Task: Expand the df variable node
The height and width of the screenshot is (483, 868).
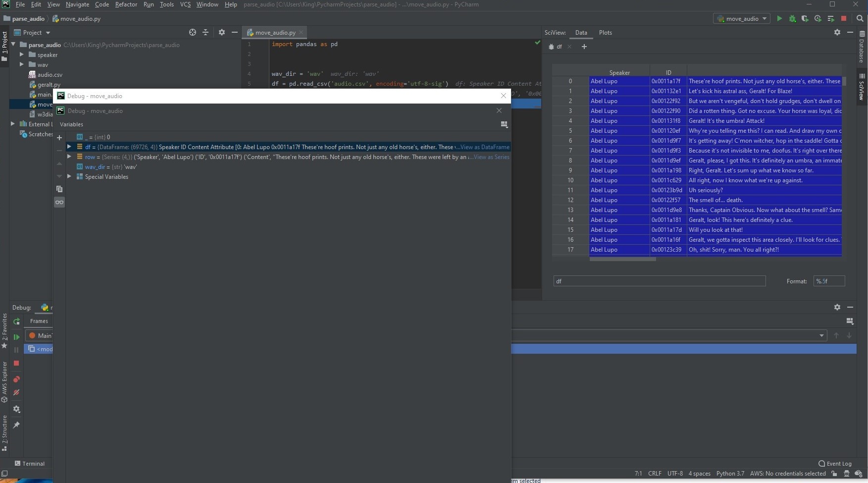Action: [69, 147]
